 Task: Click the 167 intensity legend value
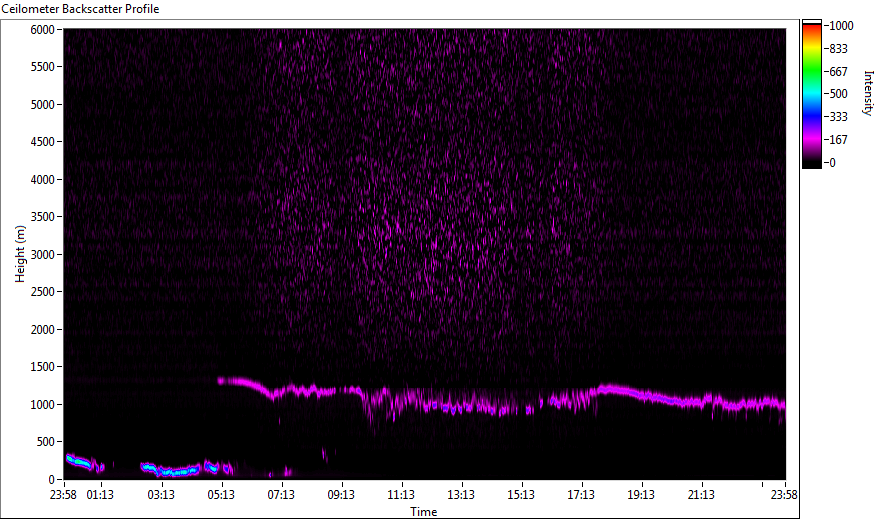838,139
